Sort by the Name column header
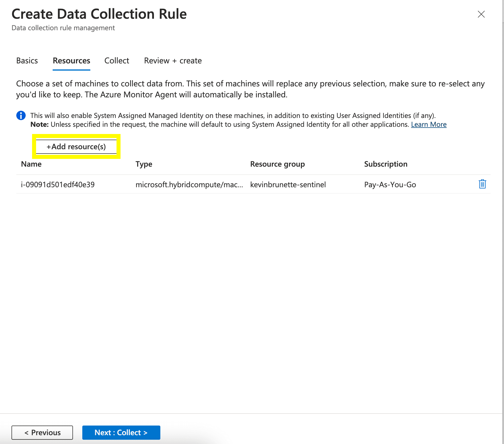Viewport: 504px width, 444px height. (31, 164)
